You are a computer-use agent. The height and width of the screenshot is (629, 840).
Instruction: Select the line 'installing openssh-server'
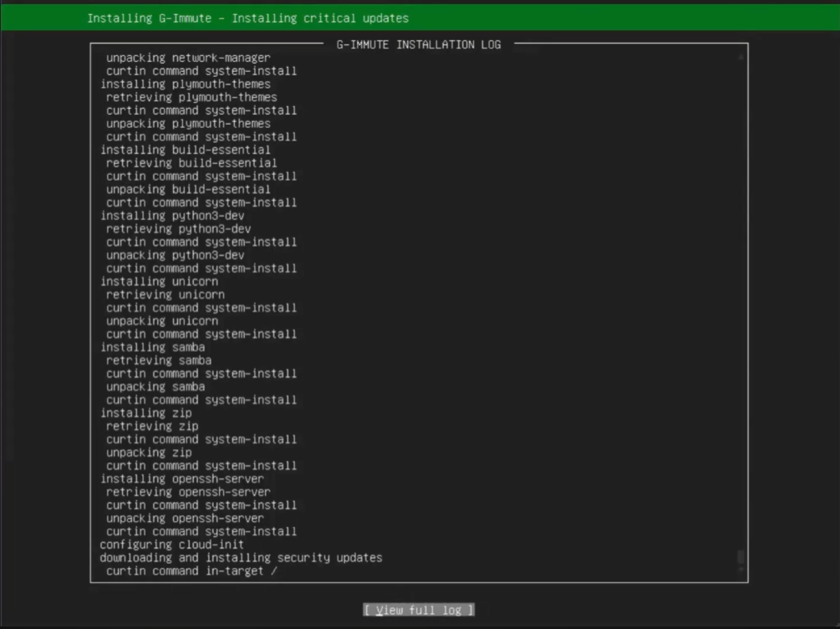click(182, 478)
